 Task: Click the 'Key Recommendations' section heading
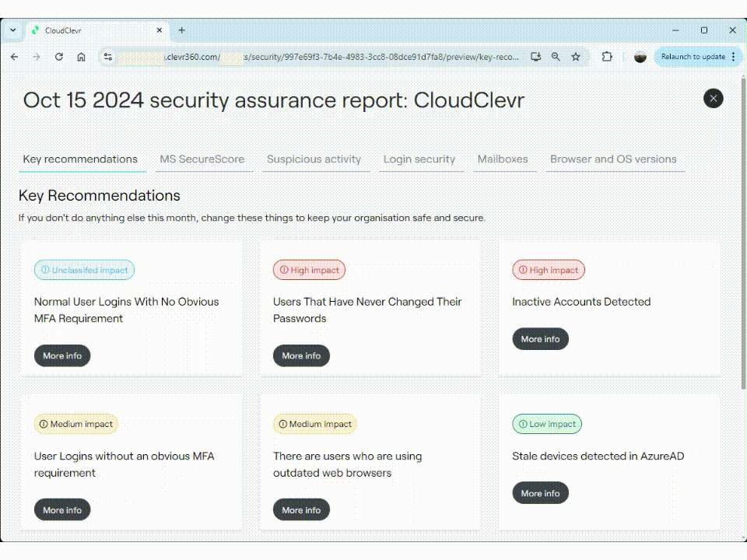tap(99, 195)
